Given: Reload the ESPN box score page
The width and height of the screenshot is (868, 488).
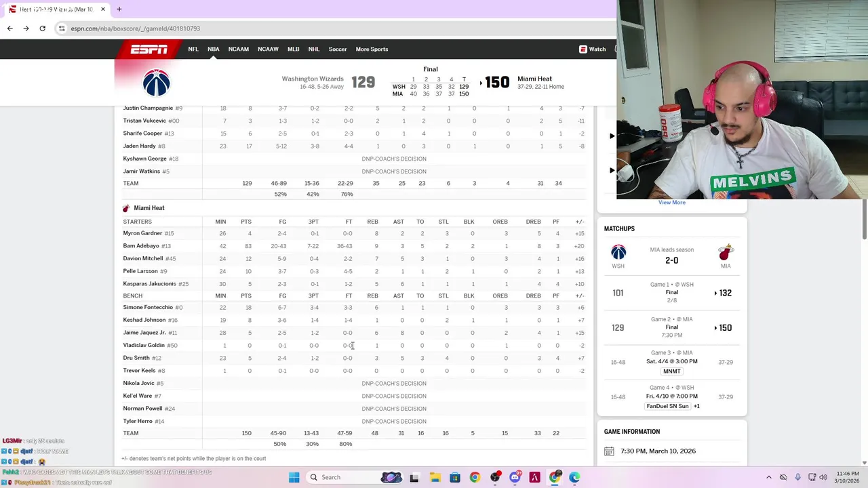Looking at the screenshot, I should pyautogui.click(x=42, y=28).
